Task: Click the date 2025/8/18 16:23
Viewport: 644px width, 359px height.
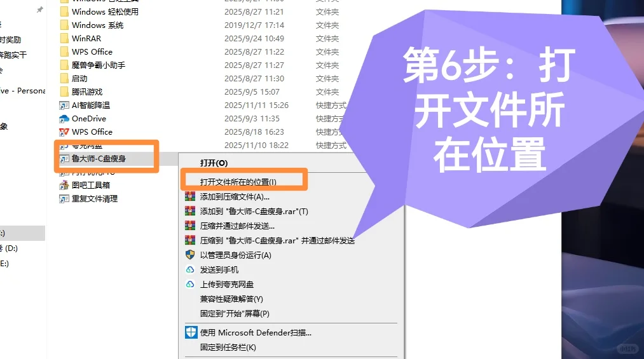Action: pos(254,132)
